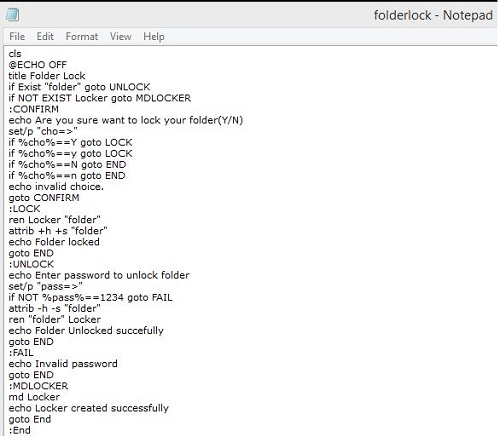Click line 'if %cho%==N goto END'
Screen dimensions: 500x437
click(67, 164)
